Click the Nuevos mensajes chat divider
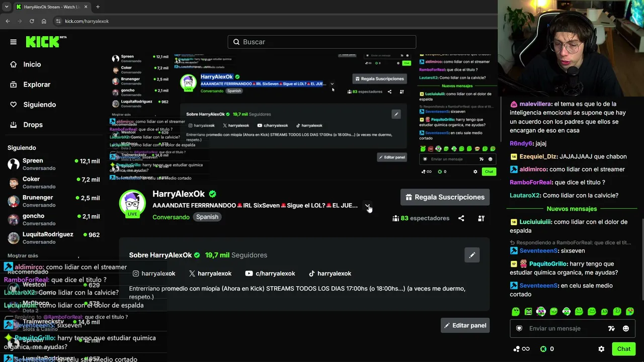Screen dimensions: 644x362 tap(572, 209)
